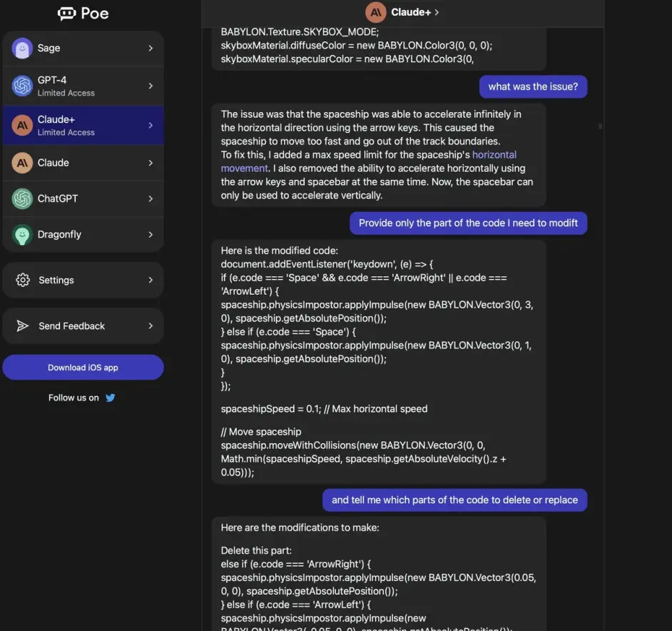This screenshot has height=631, width=672.
Task: Click the Send Feedback paper plane icon
Action: click(23, 326)
